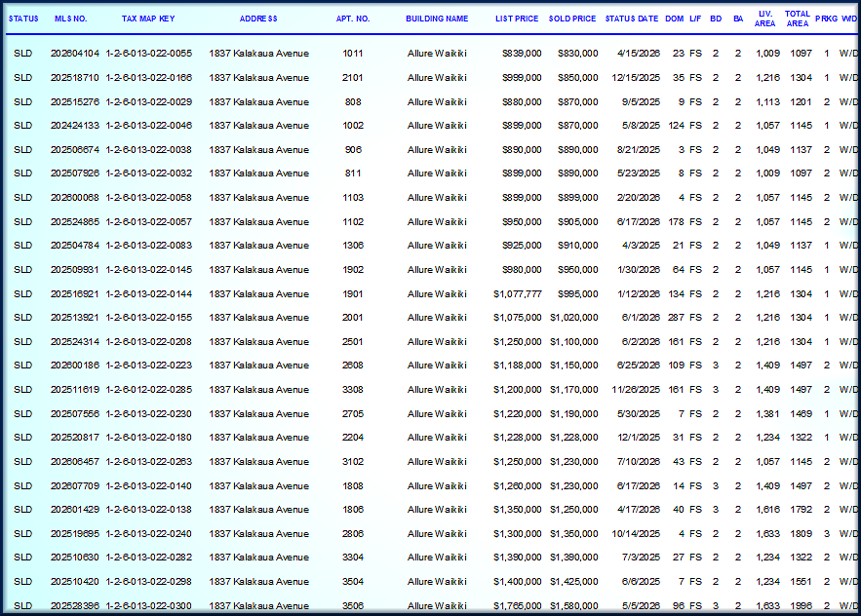Click the APT. NO. column header
The height and width of the screenshot is (616, 861).
click(353, 19)
